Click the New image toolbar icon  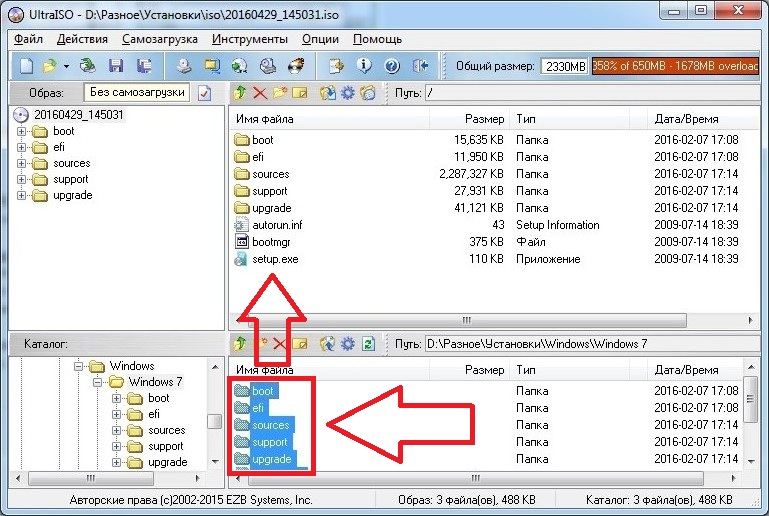(x=27, y=66)
